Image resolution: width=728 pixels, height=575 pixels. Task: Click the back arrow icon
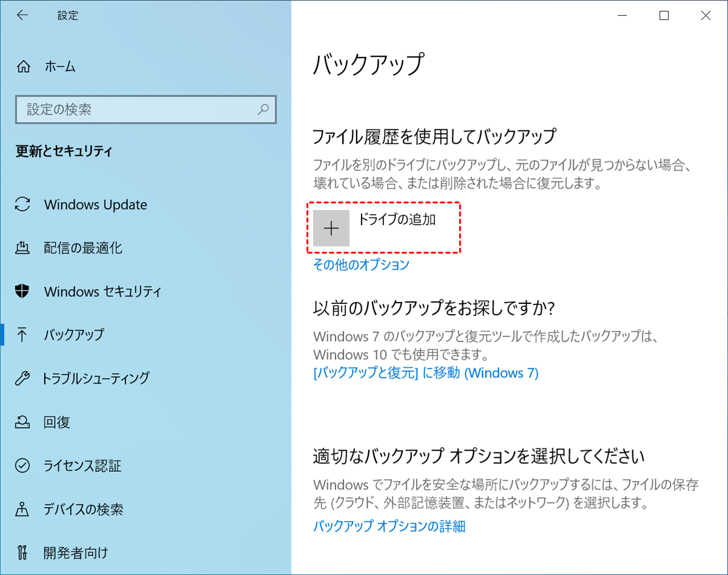pyautogui.click(x=22, y=16)
